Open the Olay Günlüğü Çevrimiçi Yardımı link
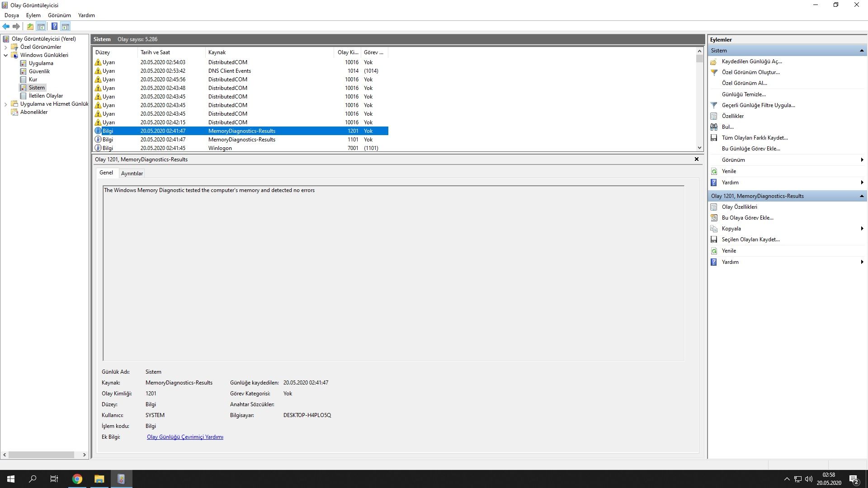 coord(185,437)
